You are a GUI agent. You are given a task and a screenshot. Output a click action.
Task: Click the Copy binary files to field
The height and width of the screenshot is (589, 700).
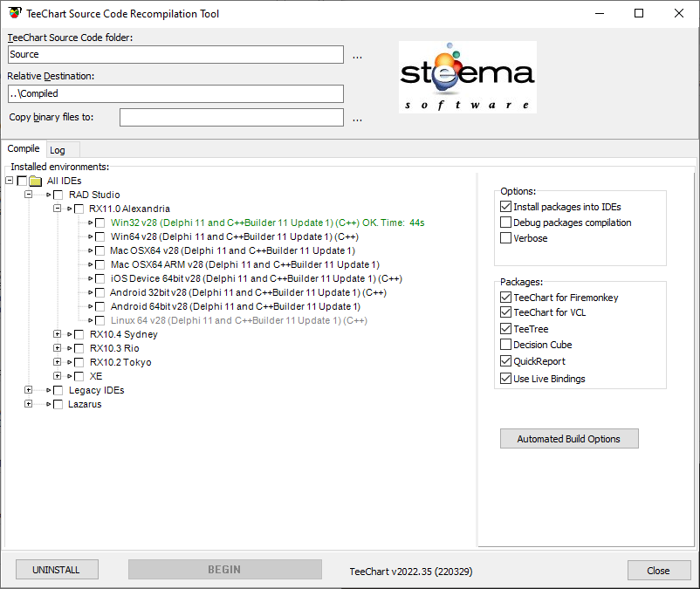231,117
